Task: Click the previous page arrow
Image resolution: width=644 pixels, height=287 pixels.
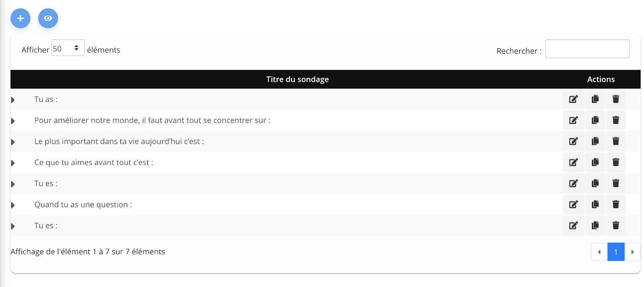Action: [x=599, y=252]
